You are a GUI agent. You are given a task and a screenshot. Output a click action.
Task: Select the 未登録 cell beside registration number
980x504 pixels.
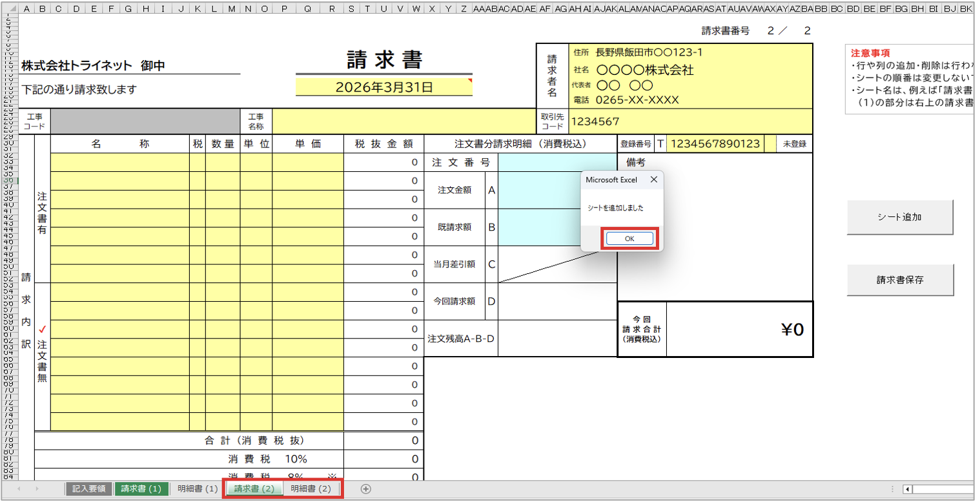tap(795, 144)
